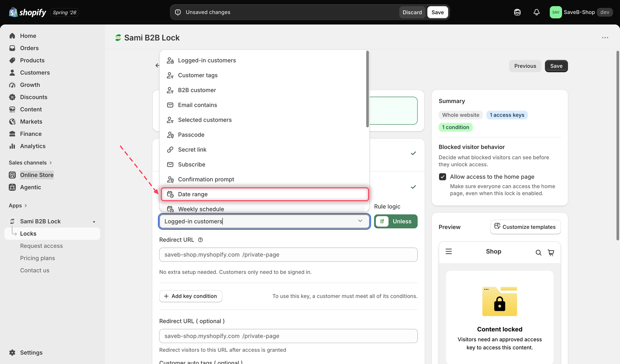Click the Products tag icon in sidebar
Screen dimensions: 620x364
pos(12,60)
